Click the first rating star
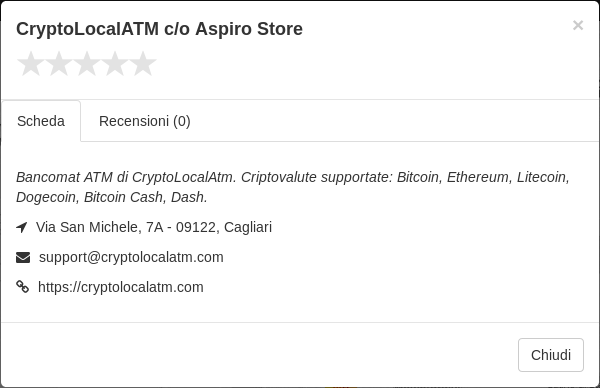 coord(31,64)
